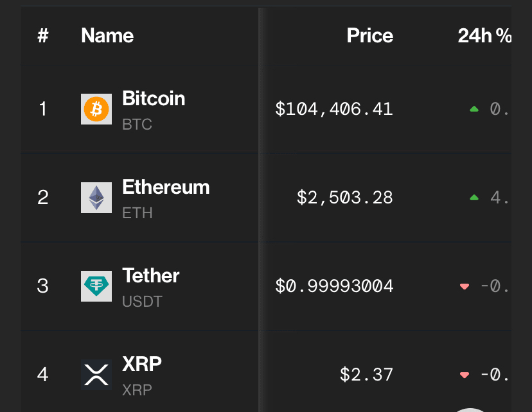The height and width of the screenshot is (412, 532).
Task: Open the Ethereum coin page link
Action: 166,187
